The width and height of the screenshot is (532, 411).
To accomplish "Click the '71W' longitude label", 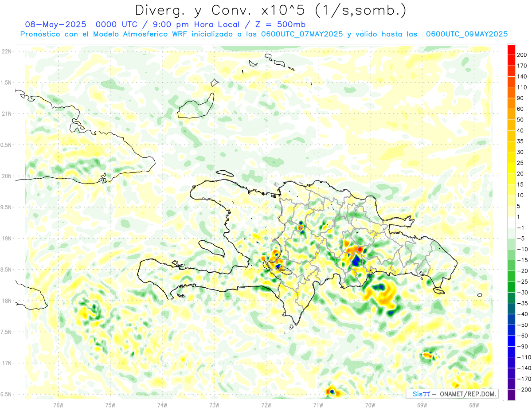I will click(x=318, y=405).
